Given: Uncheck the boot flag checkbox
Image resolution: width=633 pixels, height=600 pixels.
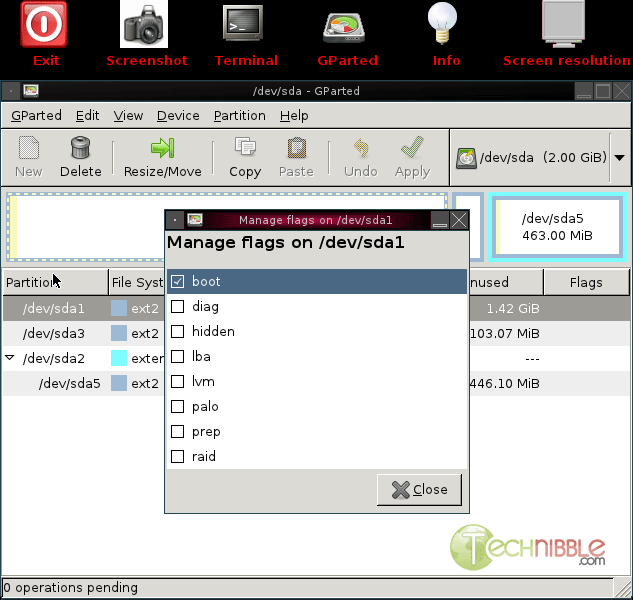Looking at the screenshot, I should pos(178,281).
